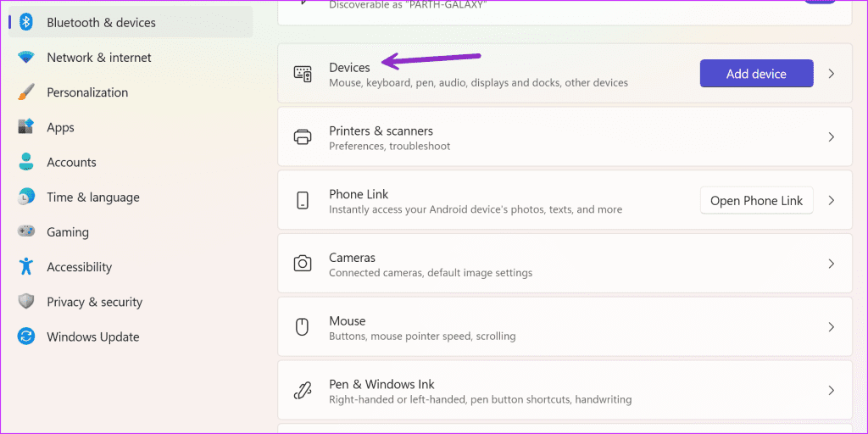Open the Mouse row chevron
The height and width of the screenshot is (434, 868).
(831, 326)
